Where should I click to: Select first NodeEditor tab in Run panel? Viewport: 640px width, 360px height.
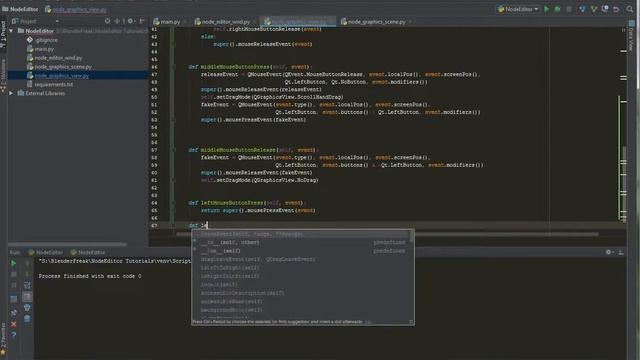(45, 252)
